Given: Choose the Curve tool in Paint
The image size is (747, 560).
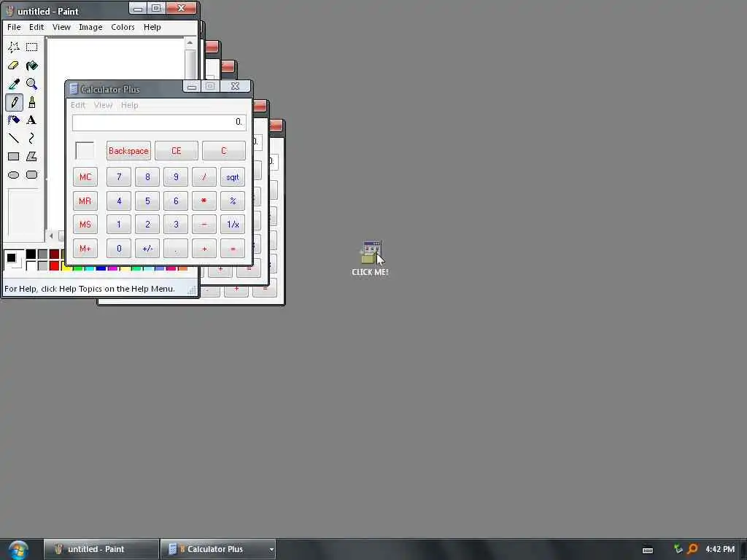Looking at the screenshot, I should (32, 138).
